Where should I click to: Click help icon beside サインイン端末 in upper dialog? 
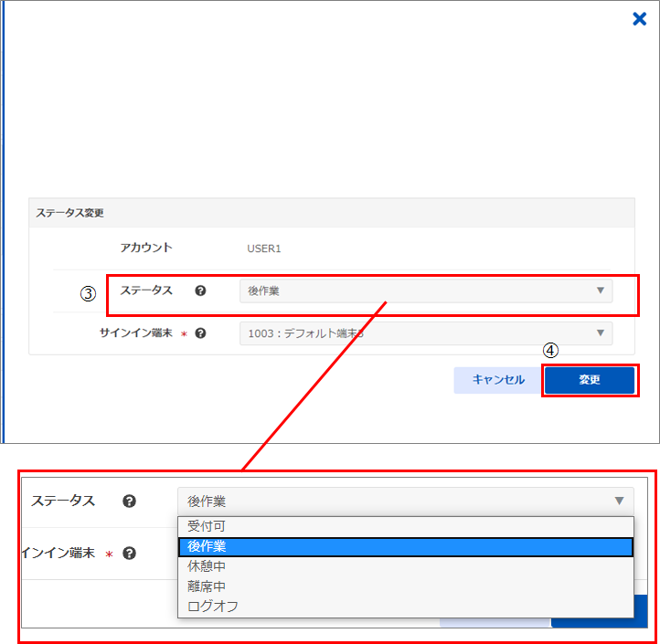coord(200,333)
